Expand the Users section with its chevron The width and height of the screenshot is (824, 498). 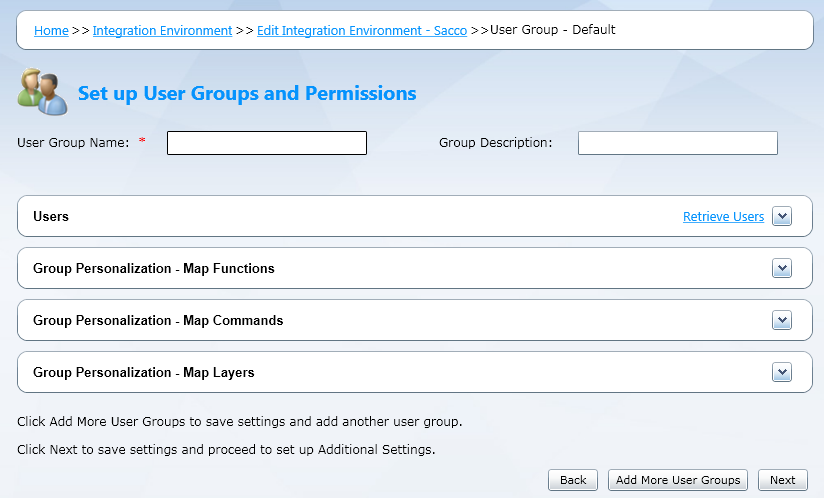click(782, 216)
